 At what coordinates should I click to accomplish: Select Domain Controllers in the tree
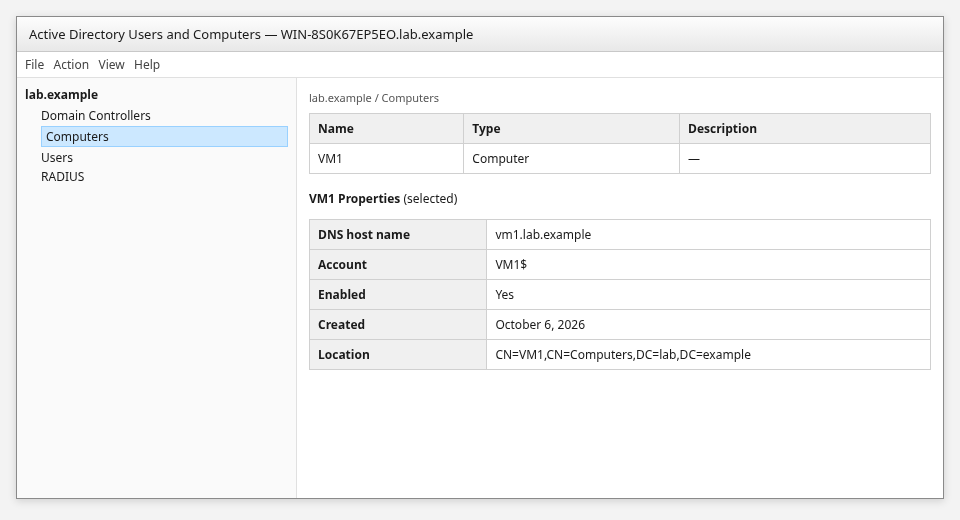[96, 115]
